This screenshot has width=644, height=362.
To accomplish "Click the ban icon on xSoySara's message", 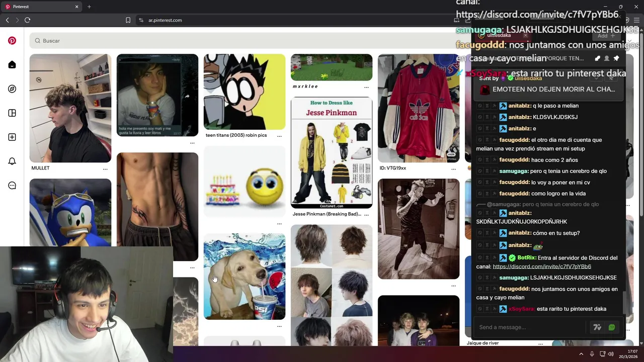I will [480, 309].
